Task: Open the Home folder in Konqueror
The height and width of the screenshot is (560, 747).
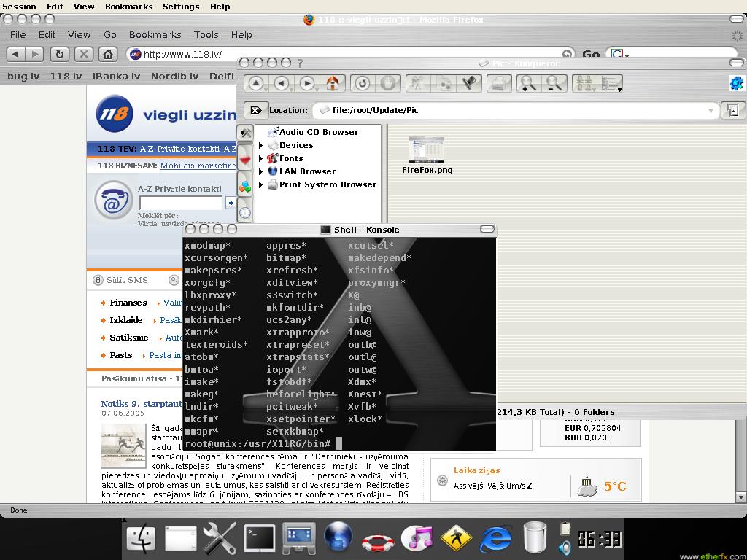Action: pos(333,83)
